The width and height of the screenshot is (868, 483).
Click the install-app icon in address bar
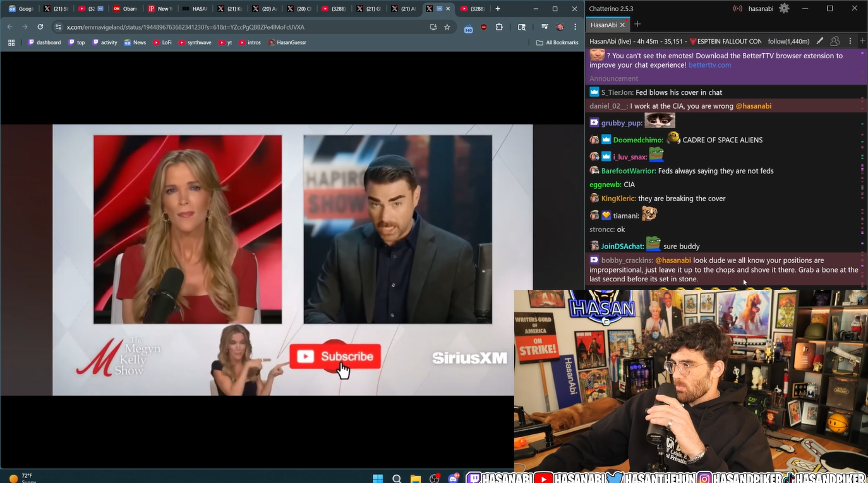click(433, 27)
